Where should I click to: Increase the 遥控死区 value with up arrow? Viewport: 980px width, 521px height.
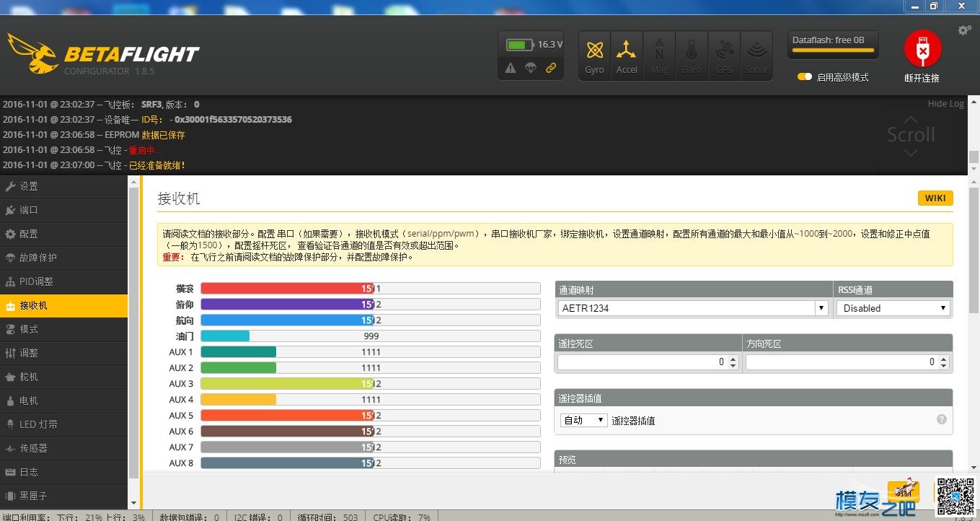coord(733,359)
